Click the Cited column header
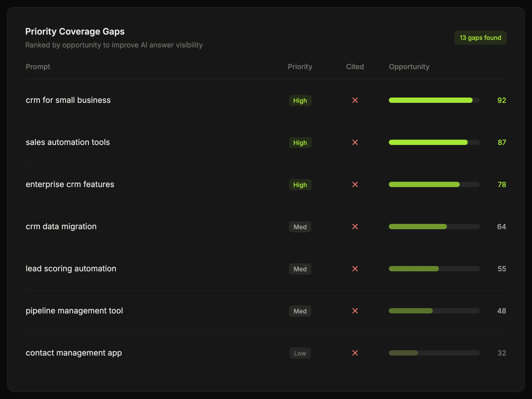 [355, 67]
